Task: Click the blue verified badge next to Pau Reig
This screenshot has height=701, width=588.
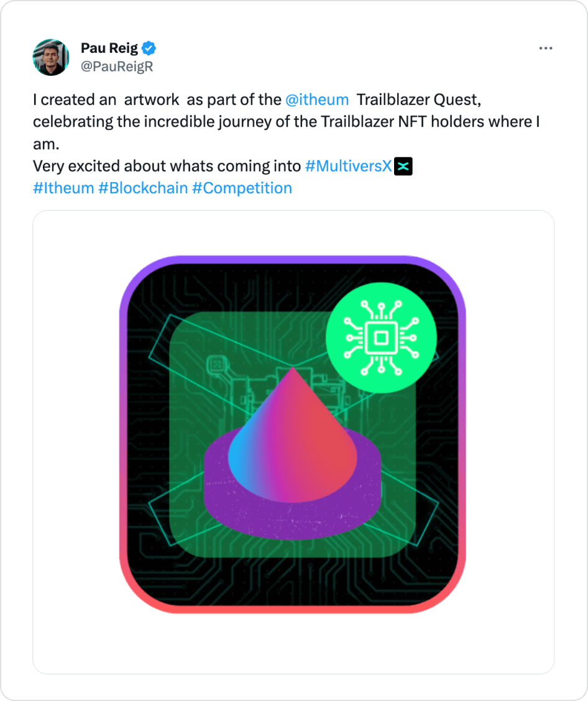Action: (148, 47)
